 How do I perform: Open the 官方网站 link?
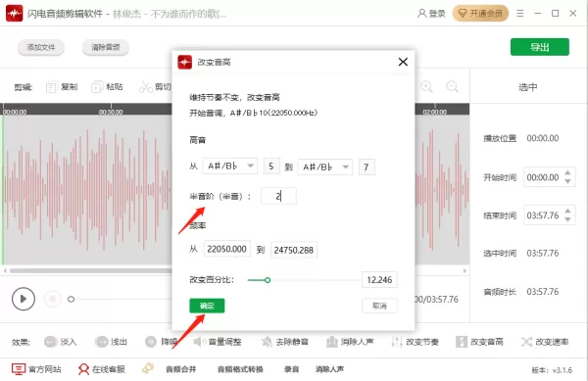point(36,369)
